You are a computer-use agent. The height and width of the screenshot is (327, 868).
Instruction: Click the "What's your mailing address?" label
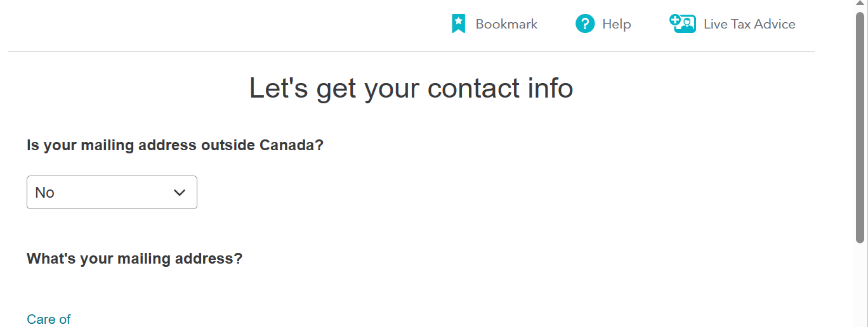pyautogui.click(x=135, y=259)
